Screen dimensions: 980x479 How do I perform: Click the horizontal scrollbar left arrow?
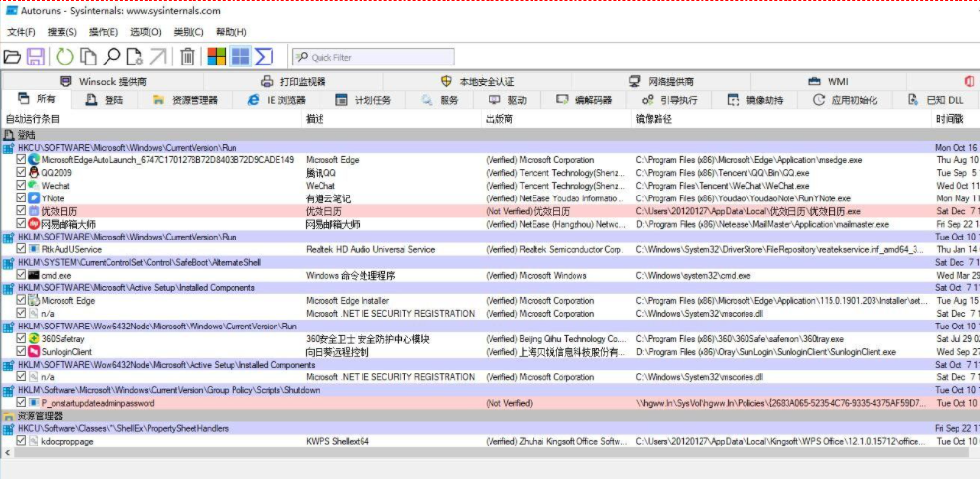(7, 452)
